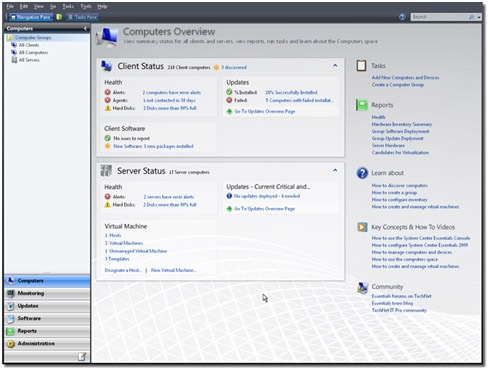Open the 3 discovered link

(x=234, y=67)
